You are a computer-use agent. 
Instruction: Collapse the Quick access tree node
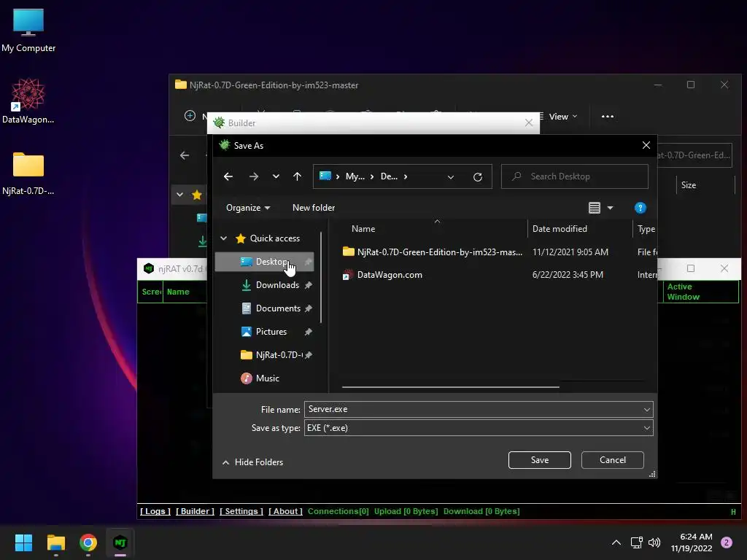pos(223,238)
